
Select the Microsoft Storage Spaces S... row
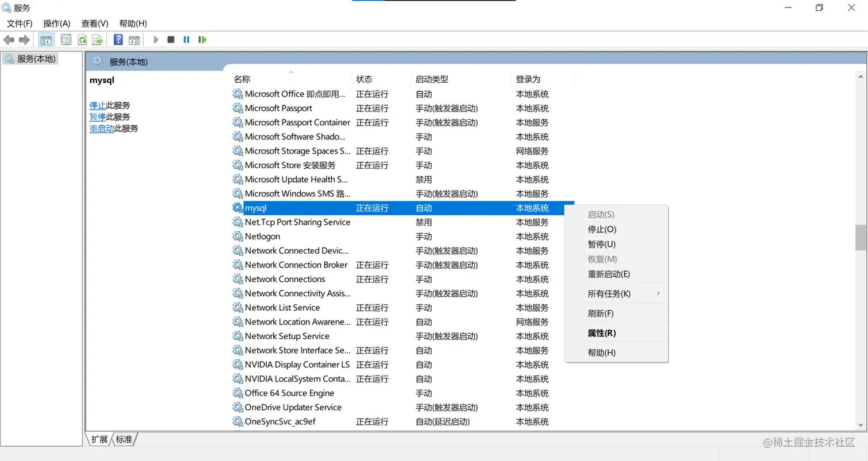click(402, 151)
